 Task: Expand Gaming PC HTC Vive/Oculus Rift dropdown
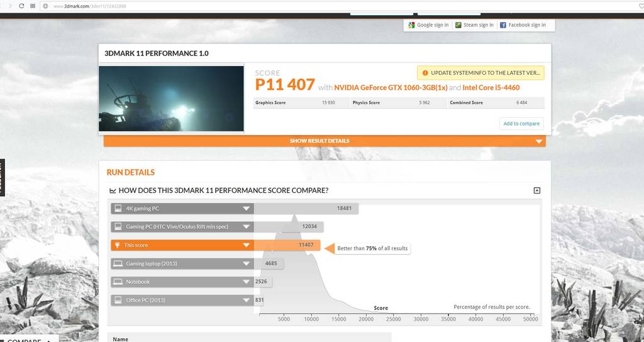click(x=246, y=226)
